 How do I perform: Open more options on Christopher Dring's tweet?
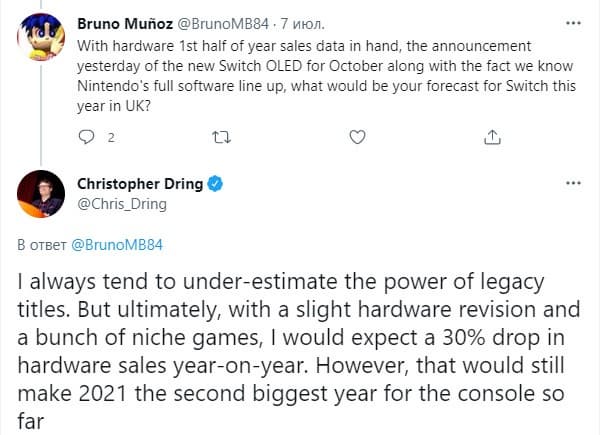coord(572,184)
